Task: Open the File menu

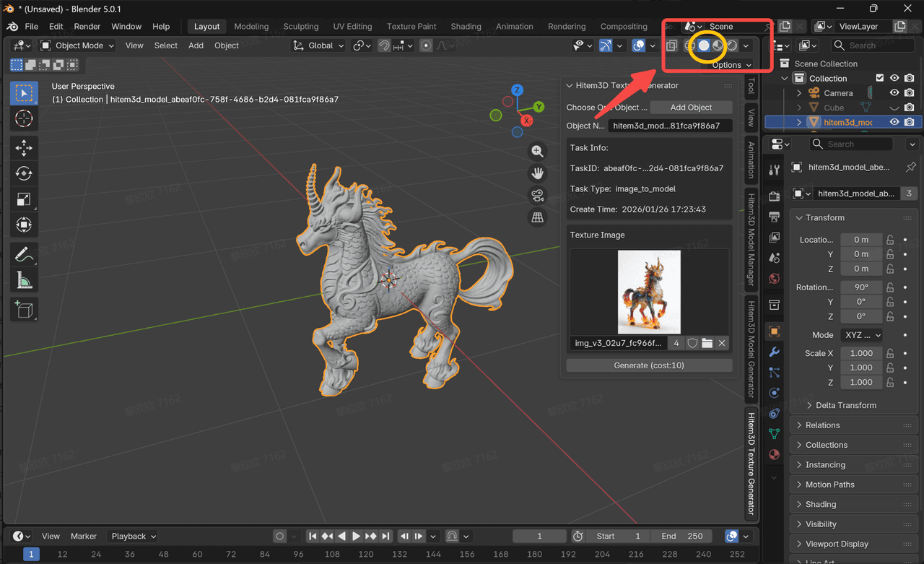Action: [31, 27]
